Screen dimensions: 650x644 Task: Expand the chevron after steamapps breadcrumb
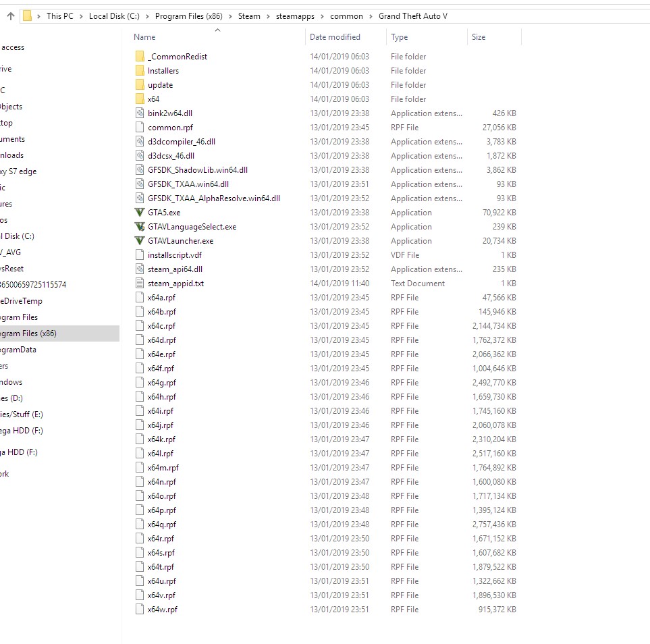tap(322, 16)
